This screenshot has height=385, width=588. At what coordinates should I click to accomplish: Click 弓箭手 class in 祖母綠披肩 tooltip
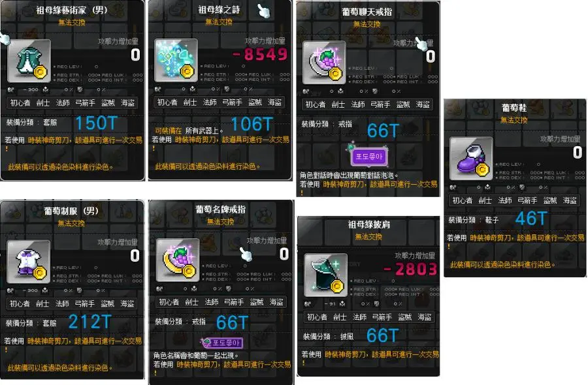[382, 317]
